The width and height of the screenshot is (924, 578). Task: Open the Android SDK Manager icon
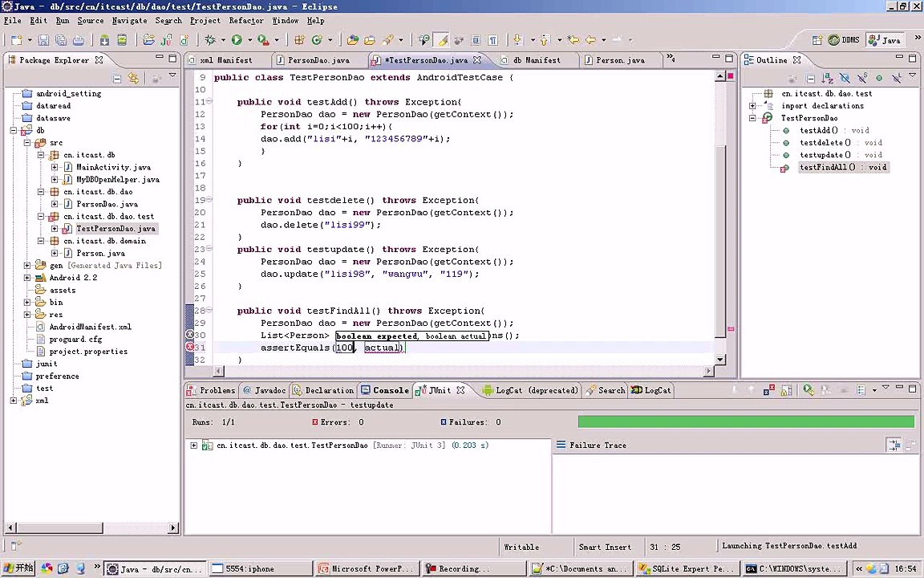tap(103, 40)
